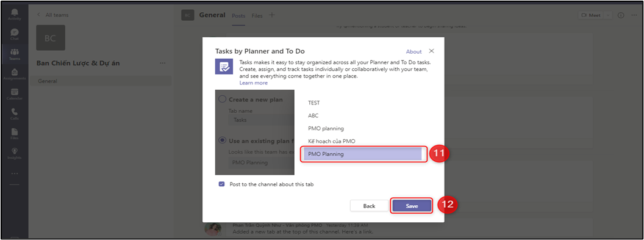The width and height of the screenshot is (644, 240).
Task: Select the Teams sidebar icon
Action: click(x=15, y=54)
